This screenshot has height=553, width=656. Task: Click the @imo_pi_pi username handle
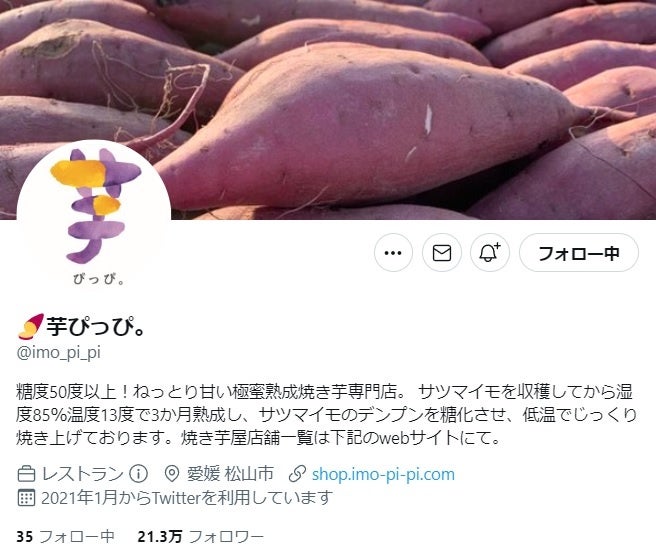tap(59, 352)
